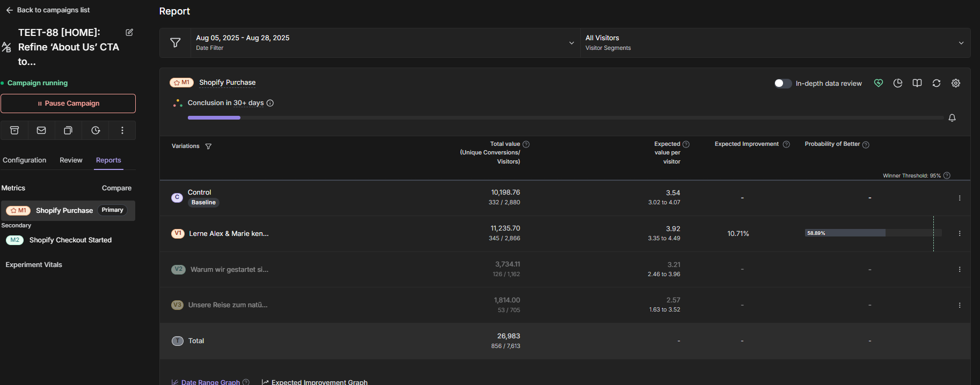
Task: Open the Date Filter dropdown
Action: pos(384,43)
